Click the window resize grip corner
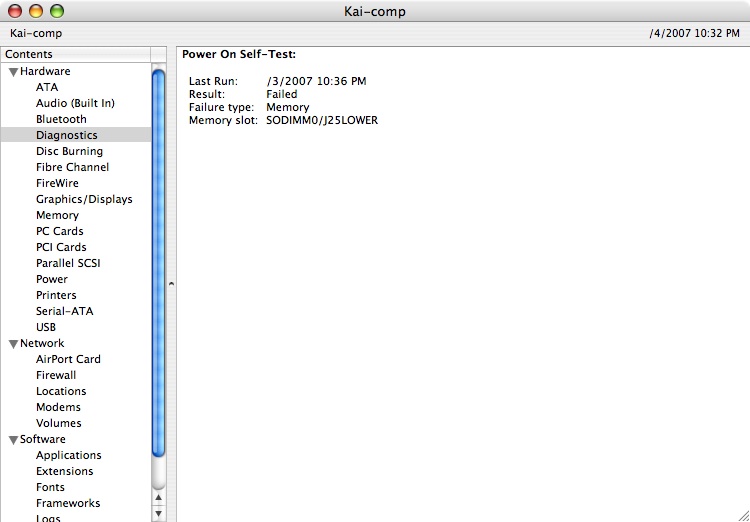Viewport: 750px width, 522px height. (x=744, y=516)
